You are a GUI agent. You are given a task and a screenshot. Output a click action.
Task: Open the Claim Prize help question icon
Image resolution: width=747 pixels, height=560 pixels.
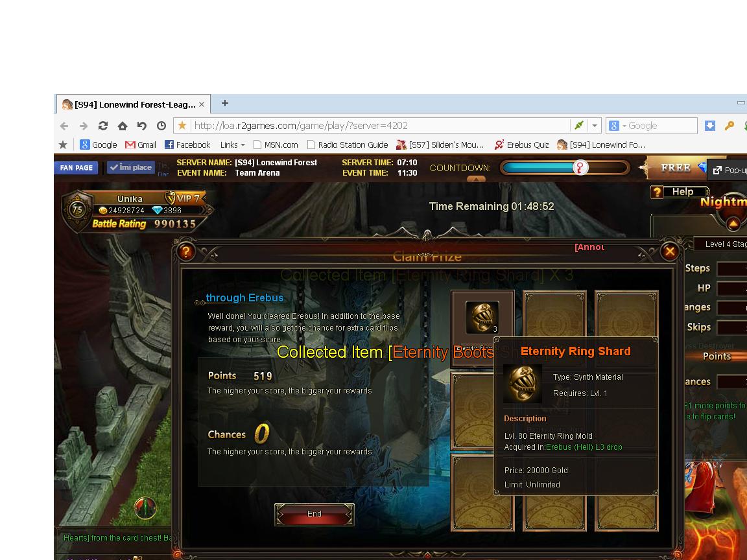pyautogui.click(x=186, y=251)
